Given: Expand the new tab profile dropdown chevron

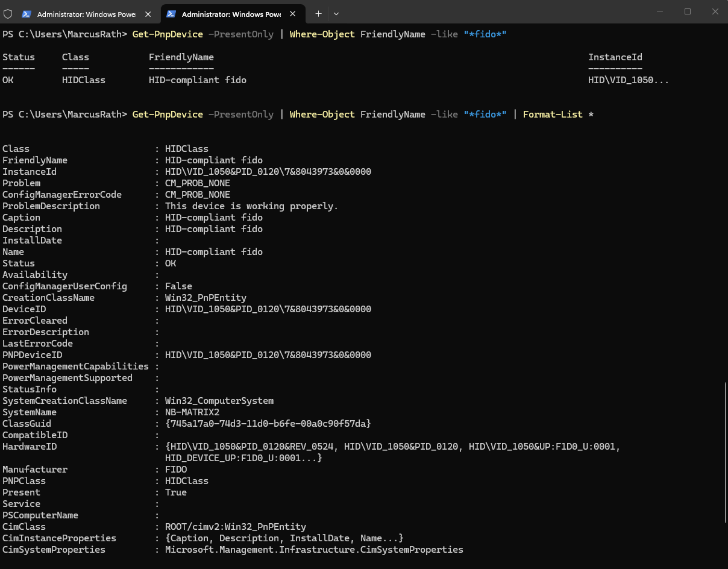Looking at the screenshot, I should click(x=336, y=13).
